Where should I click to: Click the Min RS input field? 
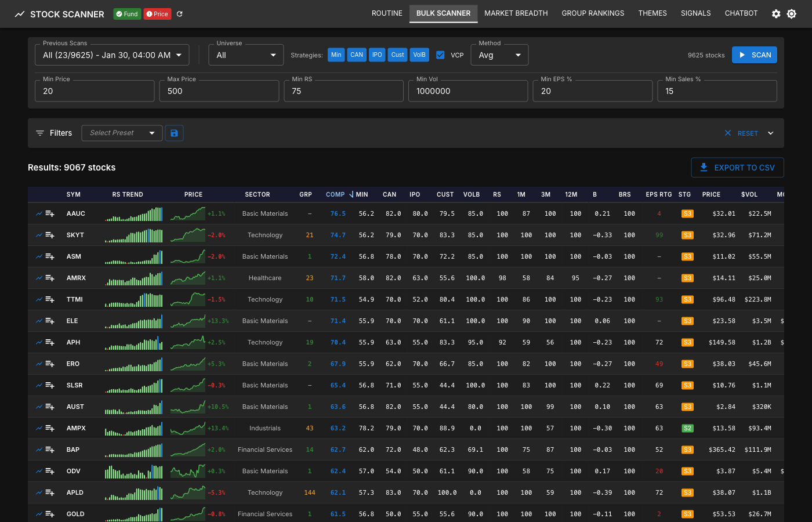tap(344, 91)
